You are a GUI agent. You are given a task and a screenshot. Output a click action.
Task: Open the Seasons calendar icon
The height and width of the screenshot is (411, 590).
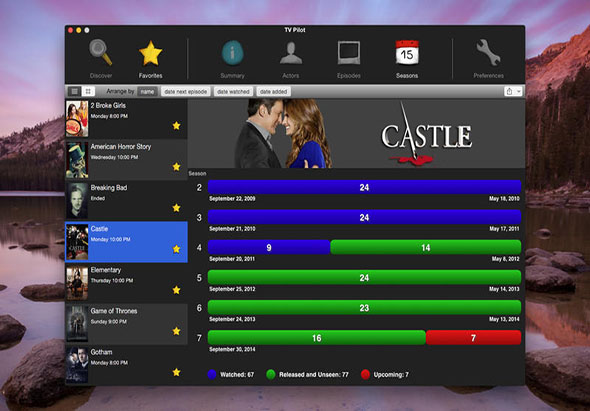click(407, 53)
